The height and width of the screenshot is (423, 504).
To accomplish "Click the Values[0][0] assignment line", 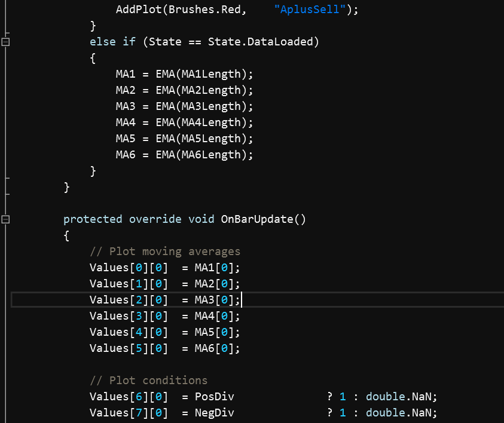I will [164, 268].
